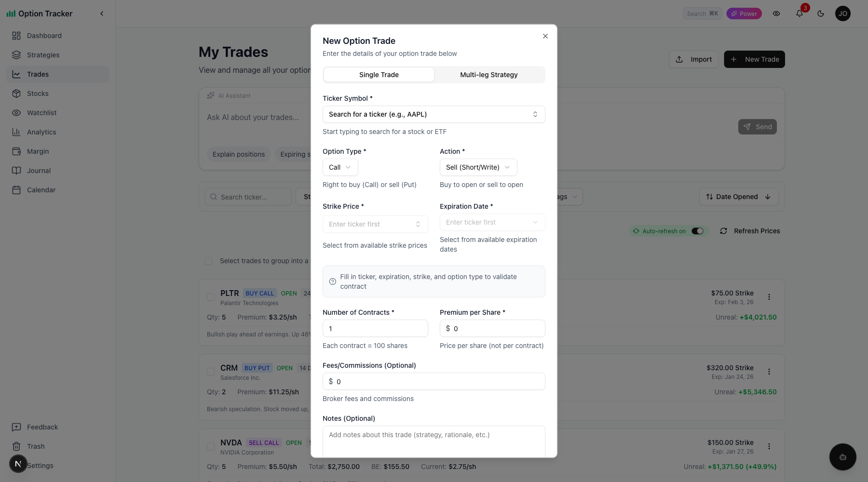Open the Option Type Call dropdown
The width and height of the screenshot is (868, 482).
[x=340, y=167]
